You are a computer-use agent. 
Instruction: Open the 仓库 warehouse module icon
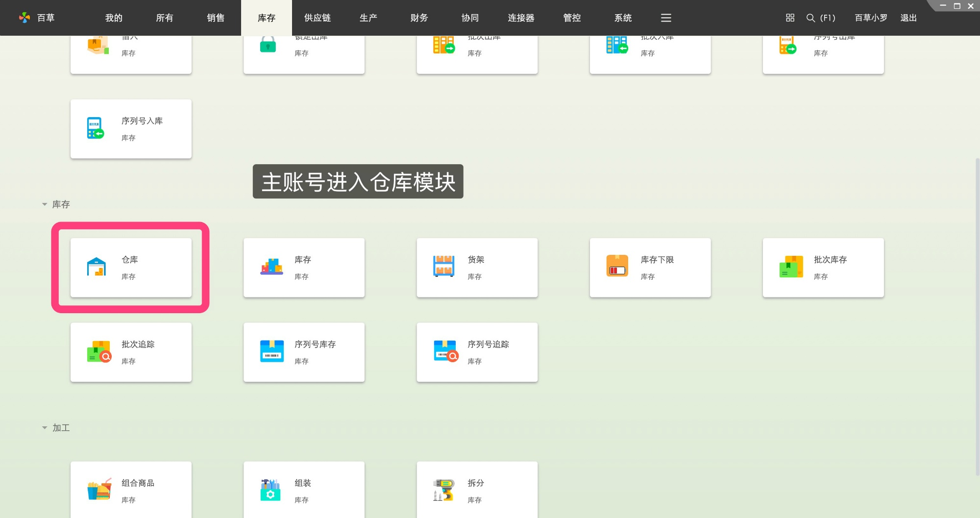click(97, 267)
